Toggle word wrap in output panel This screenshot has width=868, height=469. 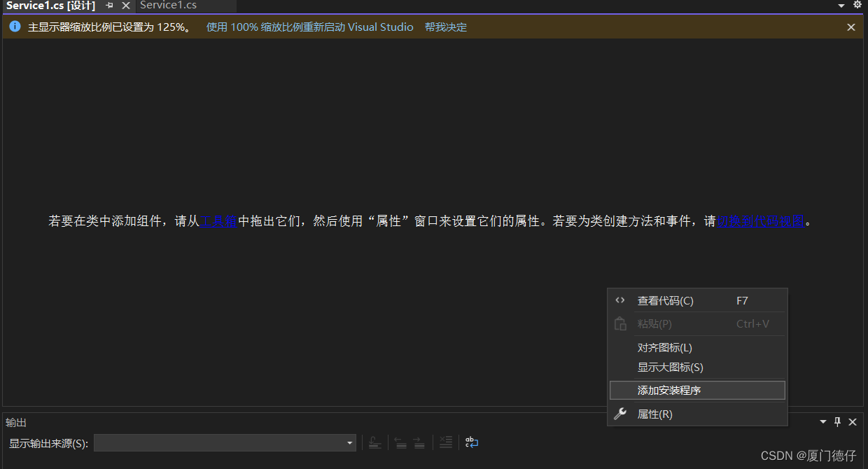click(472, 442)
